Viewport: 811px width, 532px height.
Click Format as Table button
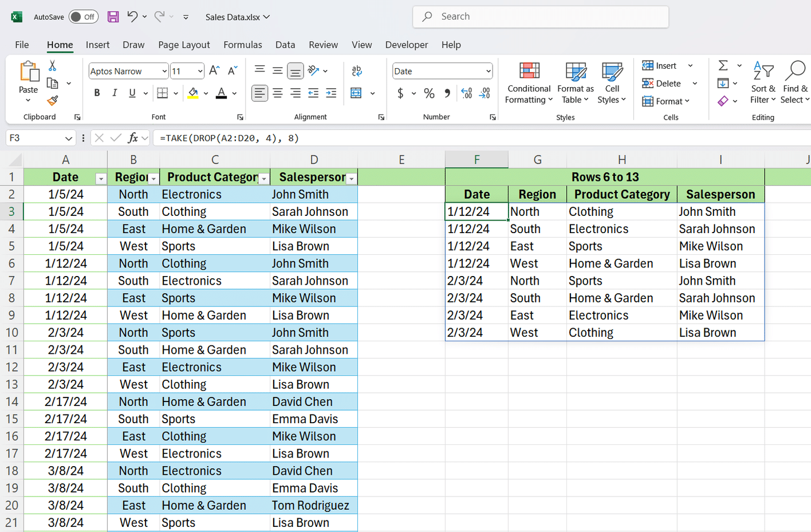tap(576, 83)
